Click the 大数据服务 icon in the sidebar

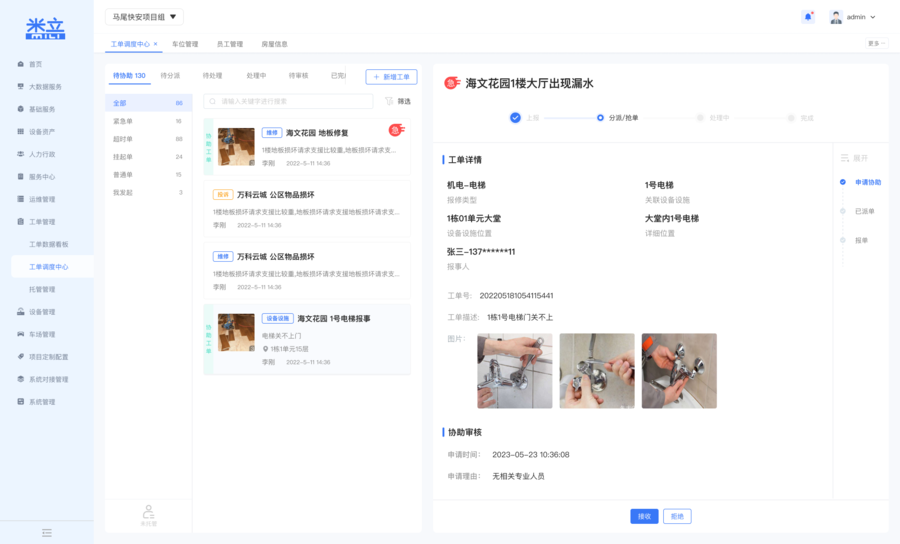click(21, 87)
